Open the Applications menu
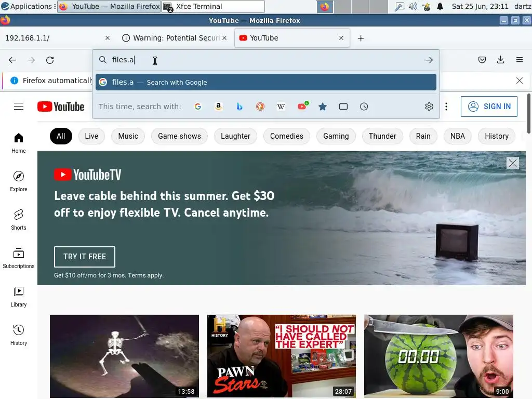Viewport: 532px width, 399px height. (x=28, y=6)
